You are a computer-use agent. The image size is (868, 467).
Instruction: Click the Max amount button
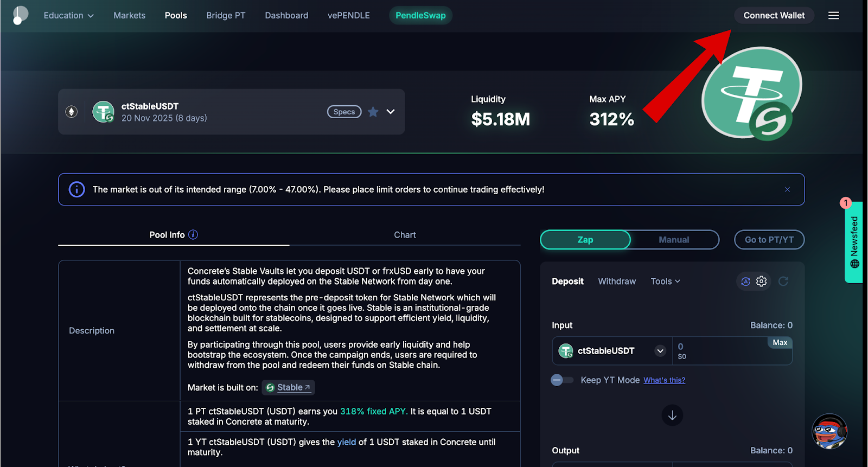780,342
